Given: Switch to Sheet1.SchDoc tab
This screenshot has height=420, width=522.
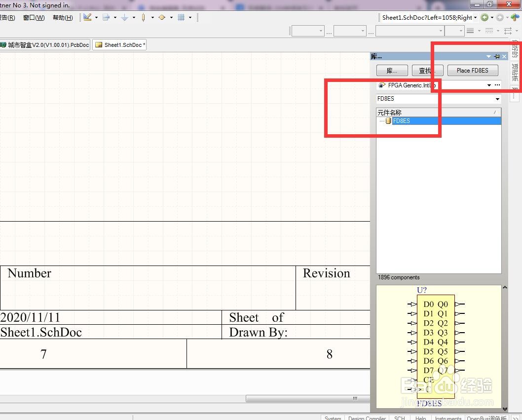Looking at the screenshot, I should (x=120, y=45).
